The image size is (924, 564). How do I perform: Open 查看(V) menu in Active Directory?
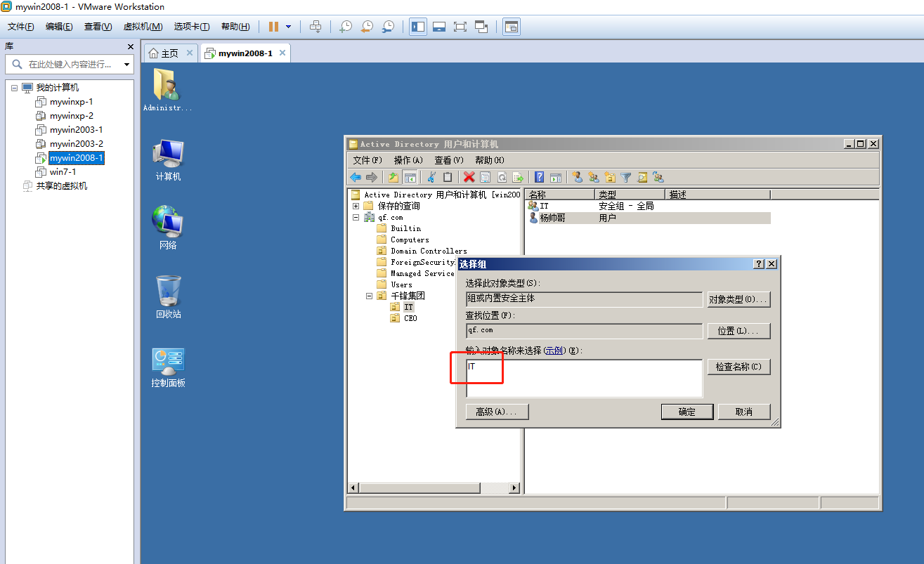[449, 160]
